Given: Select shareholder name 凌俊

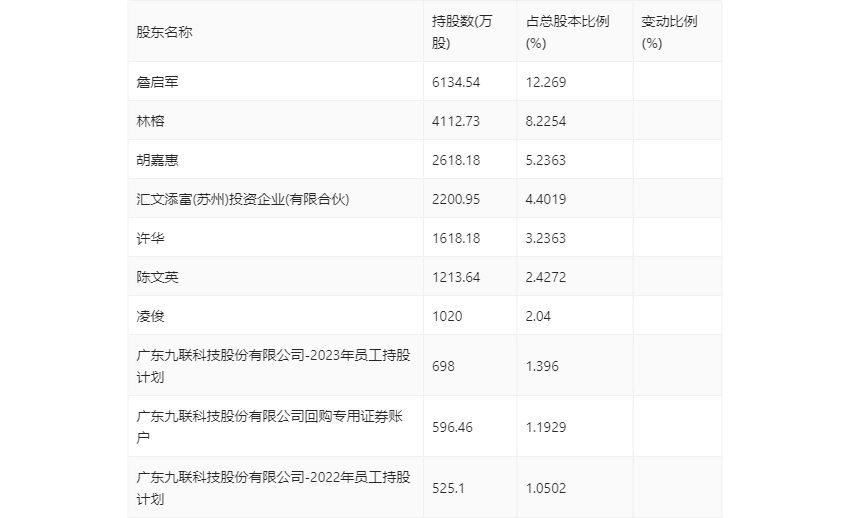Looking at the screenshot, I should [x=150, y=316].
